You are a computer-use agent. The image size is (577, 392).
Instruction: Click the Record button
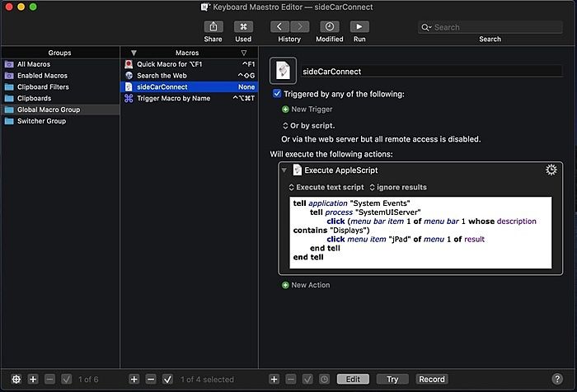pyautogui.click(x=432, y=379)
